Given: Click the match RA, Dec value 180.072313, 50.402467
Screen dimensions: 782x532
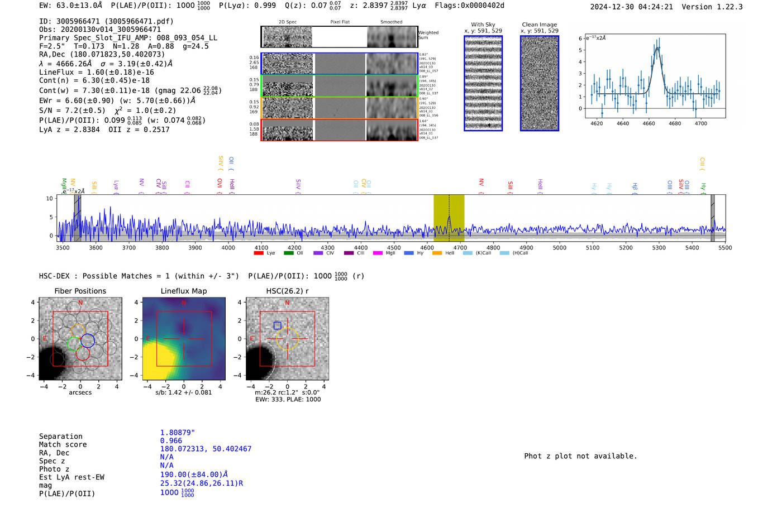Looking at the screenshot, I should (206, 449).
